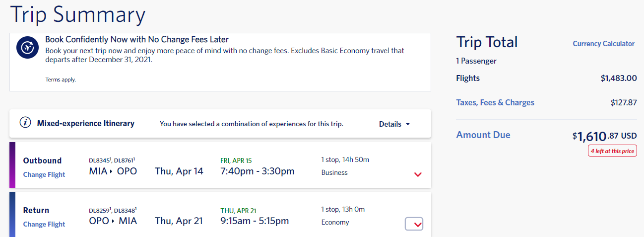
Task: Expand the Return flight red chevron
Action: point(414,225)
